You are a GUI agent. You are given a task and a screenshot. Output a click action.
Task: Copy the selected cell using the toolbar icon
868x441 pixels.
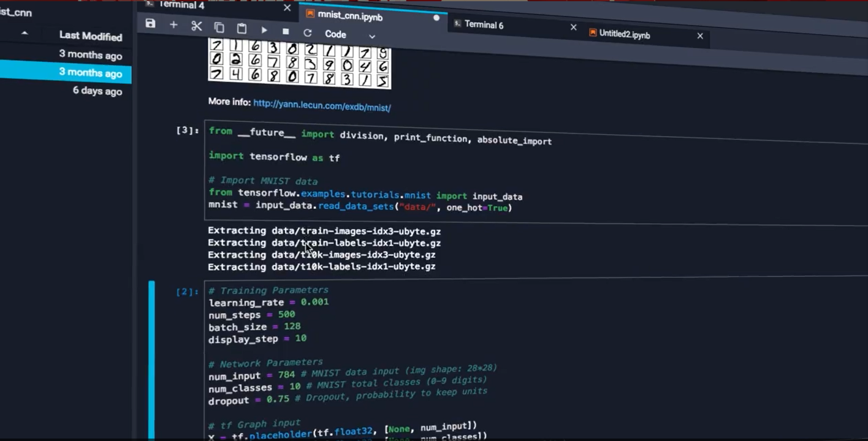coord(219,27)
